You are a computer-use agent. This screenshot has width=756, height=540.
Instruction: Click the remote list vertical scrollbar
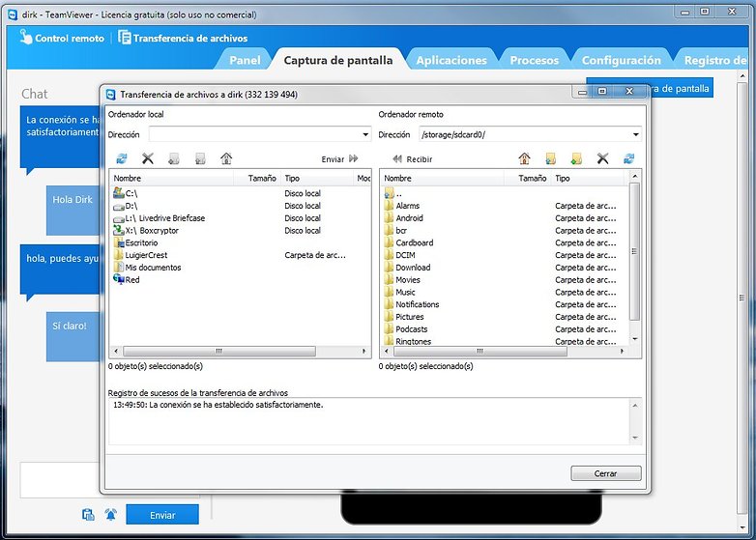634,251
